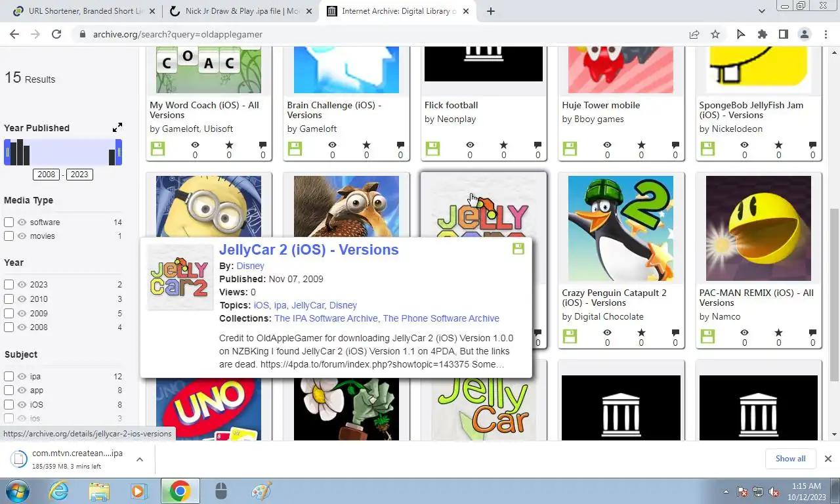Click the 2023 end year field
Viewport: 840px width, 504px height.
point(79,175)
